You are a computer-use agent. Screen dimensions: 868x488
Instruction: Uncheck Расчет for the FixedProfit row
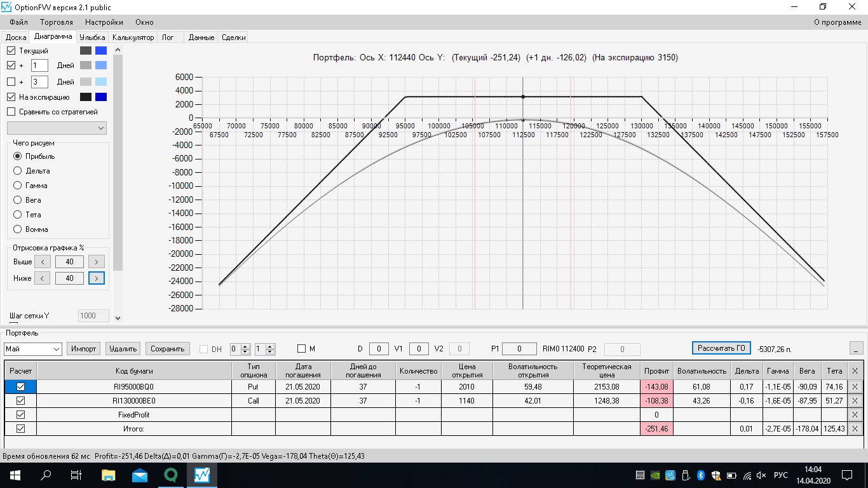click(x=20, y=414)
